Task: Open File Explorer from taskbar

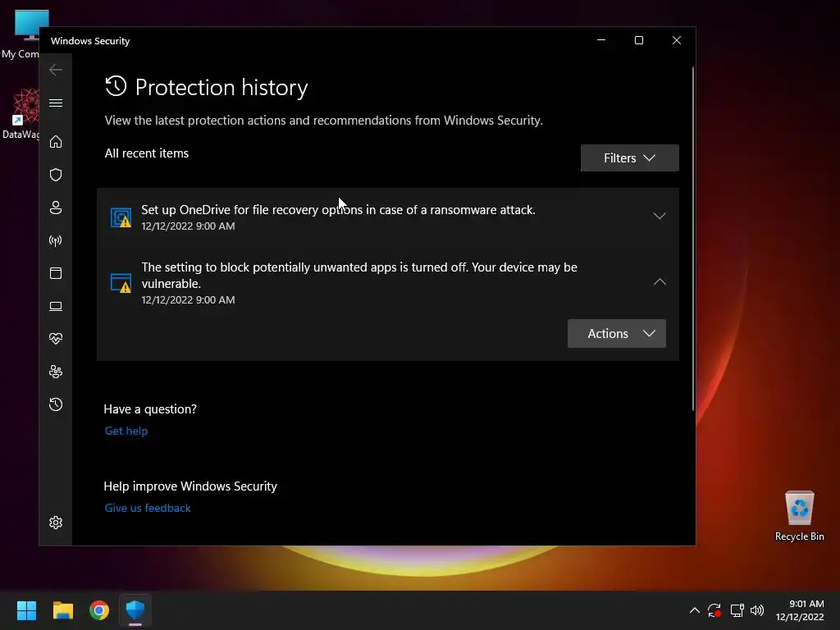Action: 63,610
